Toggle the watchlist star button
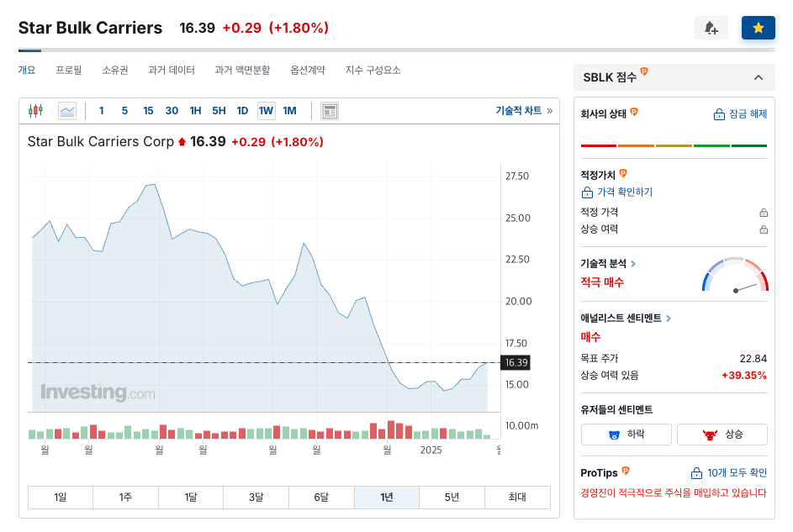The image size is (793, 532). click(759, 28)
